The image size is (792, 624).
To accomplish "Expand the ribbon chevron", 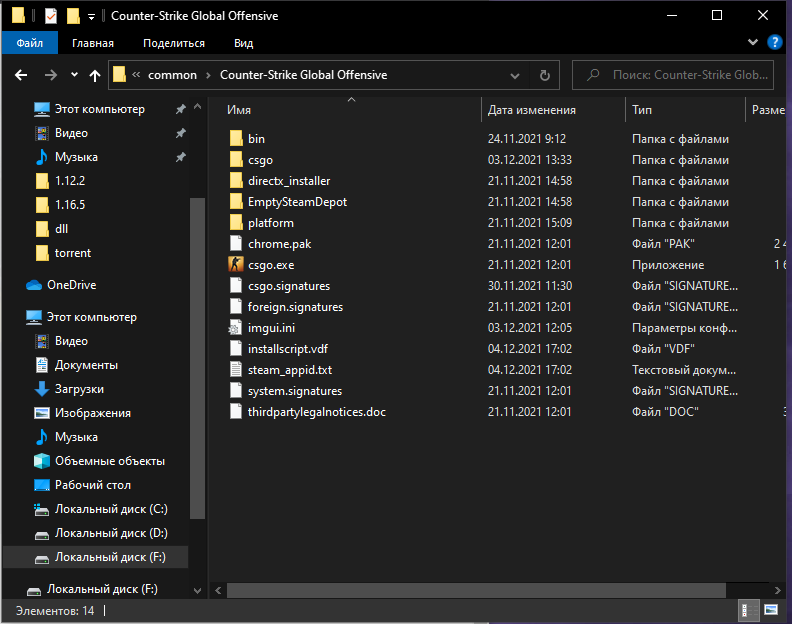I will click(753, 42).
